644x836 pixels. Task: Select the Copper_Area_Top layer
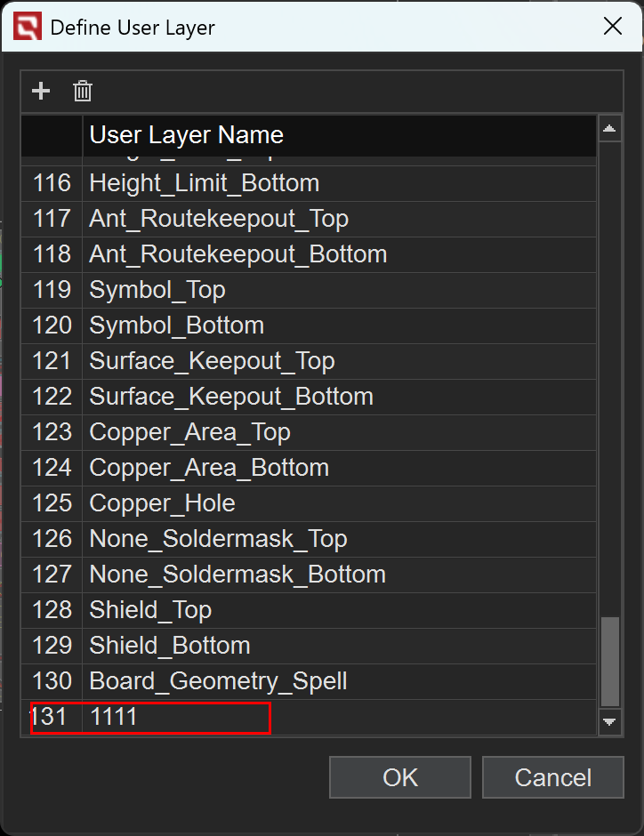point(189,432)
